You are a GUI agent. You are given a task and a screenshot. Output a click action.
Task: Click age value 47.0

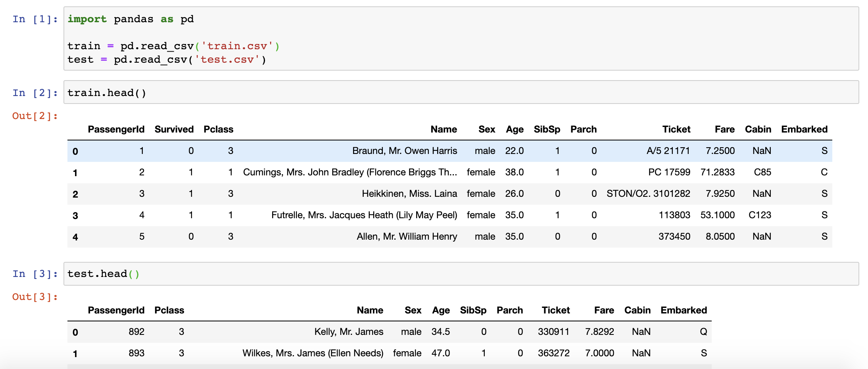point(441,353)
